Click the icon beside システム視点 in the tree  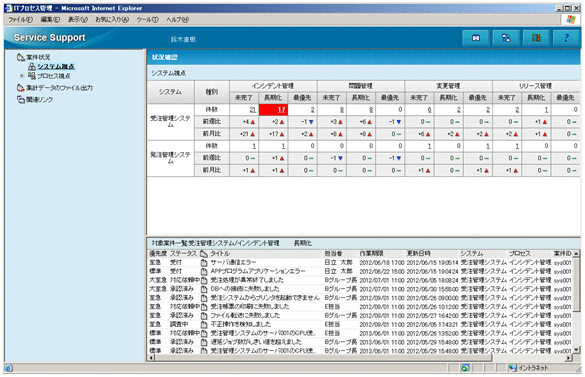click(x=32, y=66)
